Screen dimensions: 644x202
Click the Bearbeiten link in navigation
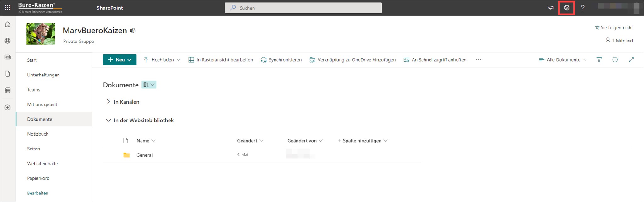38,193
